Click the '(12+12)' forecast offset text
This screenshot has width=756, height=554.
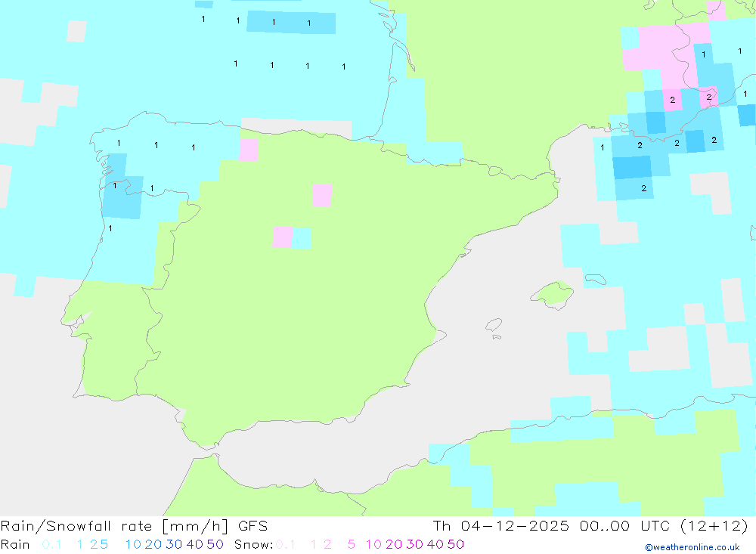[714, 526]
